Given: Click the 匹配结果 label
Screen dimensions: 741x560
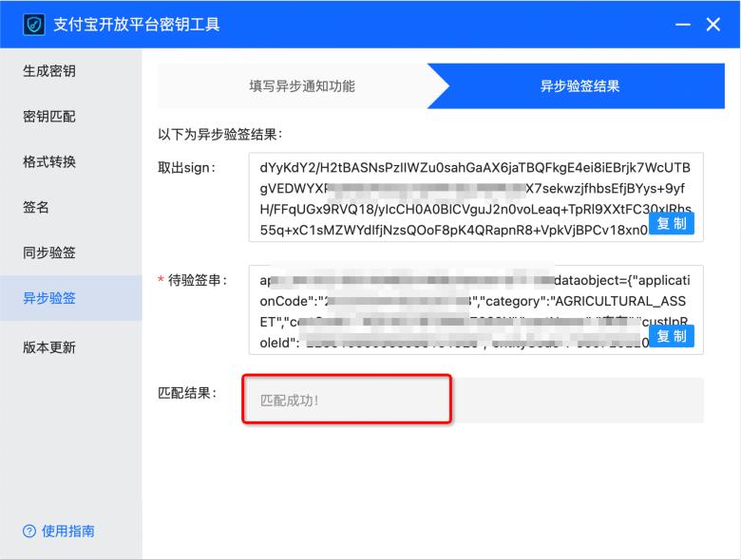Looking at the screenshot, I should point(186,393).
